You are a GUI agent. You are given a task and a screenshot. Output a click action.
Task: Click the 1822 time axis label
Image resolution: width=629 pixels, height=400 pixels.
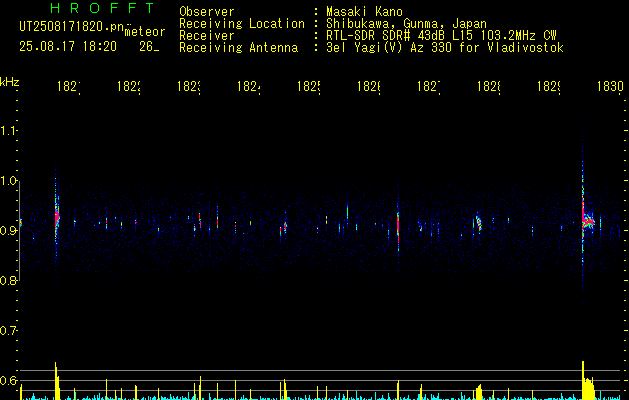[129, 86]
